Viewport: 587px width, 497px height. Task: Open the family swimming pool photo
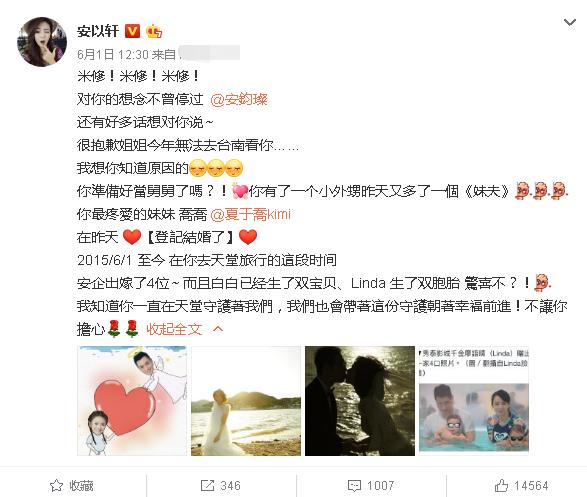pos(474,401)
